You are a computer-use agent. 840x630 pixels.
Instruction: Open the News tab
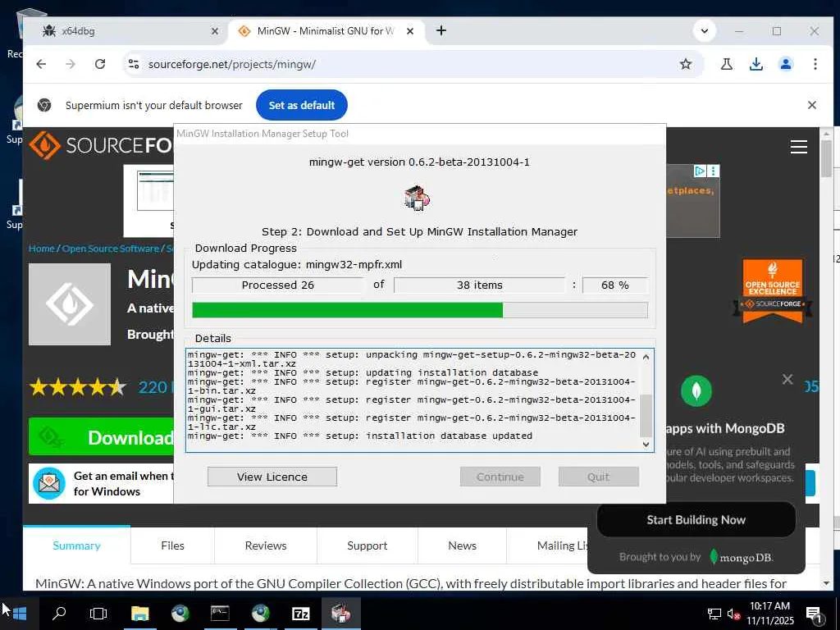[462, 546]
